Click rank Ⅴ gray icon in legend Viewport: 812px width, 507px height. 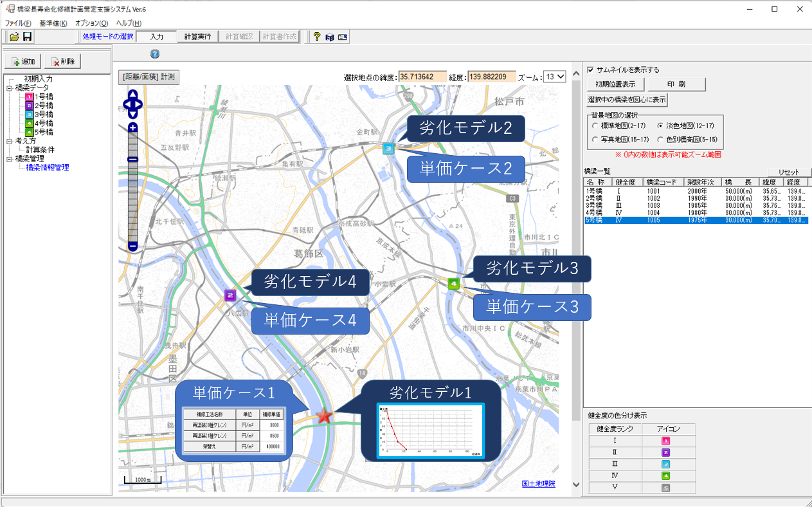[666, 488]
